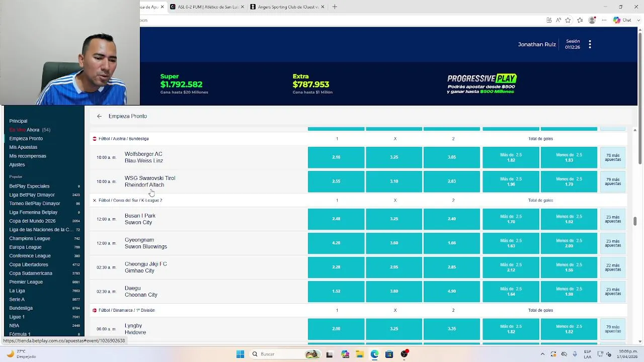Open Microsoft Edge from the taskbar

(374, 354)
